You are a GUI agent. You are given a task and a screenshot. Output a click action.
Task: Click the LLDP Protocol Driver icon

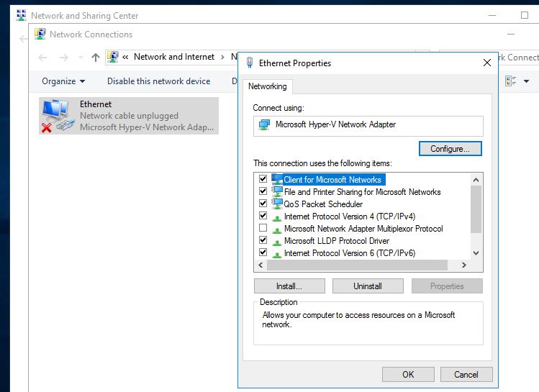[277, 242]
